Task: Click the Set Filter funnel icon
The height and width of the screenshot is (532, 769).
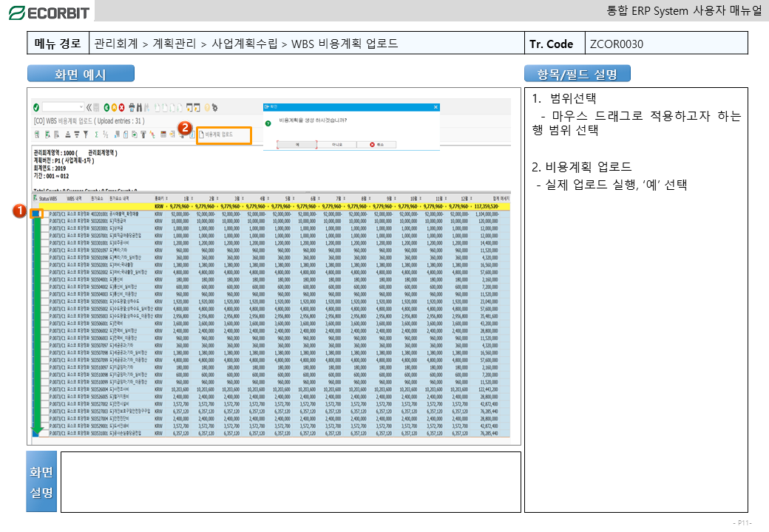Action: [85, 134]
